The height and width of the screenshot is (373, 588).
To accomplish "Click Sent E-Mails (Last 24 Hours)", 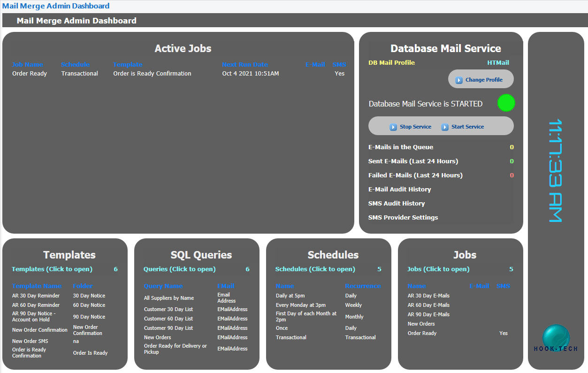I will tap(413, 161).
